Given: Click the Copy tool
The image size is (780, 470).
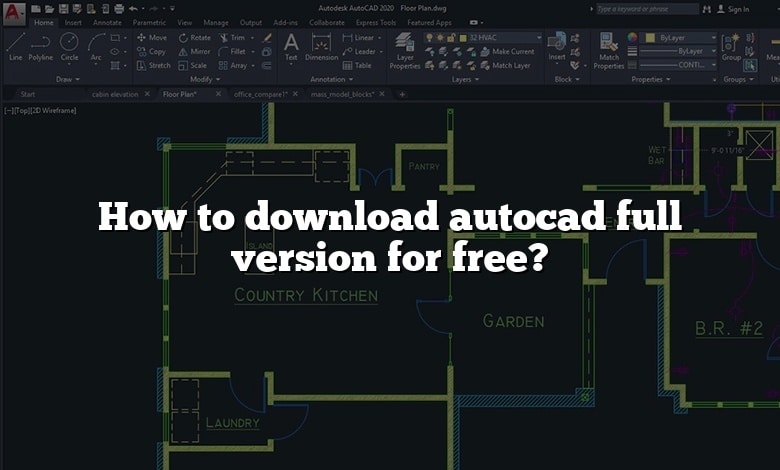Looking at the screenshot, I should coord(151,51).
